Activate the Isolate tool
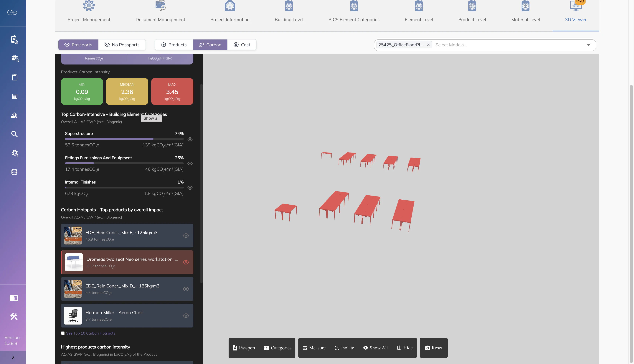 click(x=344, y=348)
